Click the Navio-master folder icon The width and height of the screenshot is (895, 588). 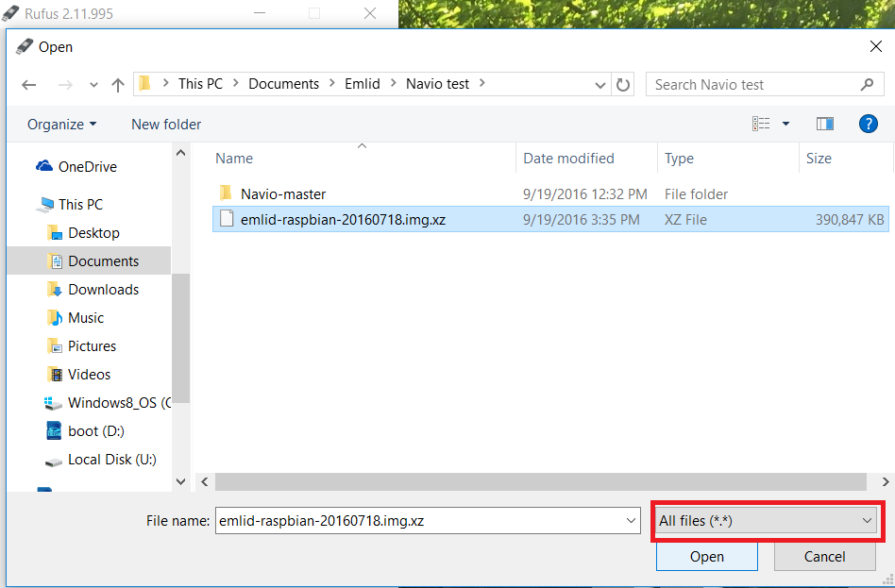tap(226, 193)
